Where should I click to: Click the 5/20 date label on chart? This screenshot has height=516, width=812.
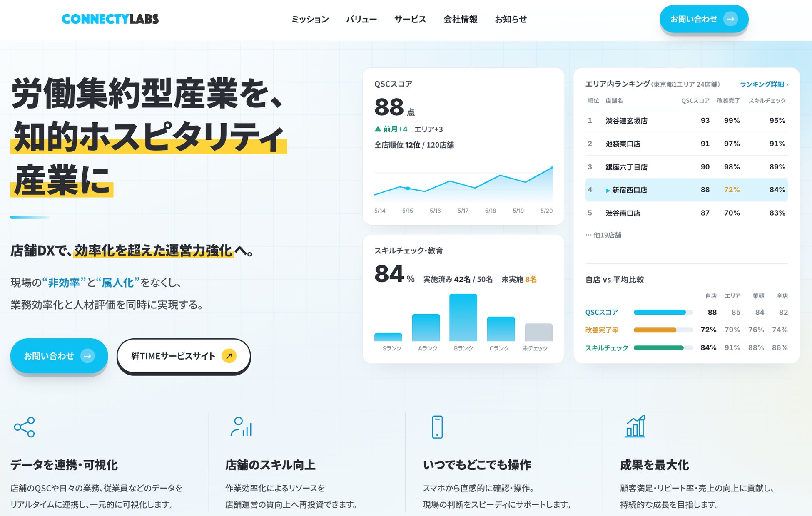(546, 211)
